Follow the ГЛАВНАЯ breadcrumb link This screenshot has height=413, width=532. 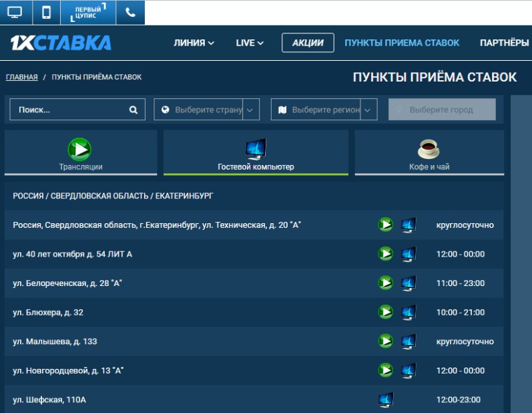click(x=22, y=77)
